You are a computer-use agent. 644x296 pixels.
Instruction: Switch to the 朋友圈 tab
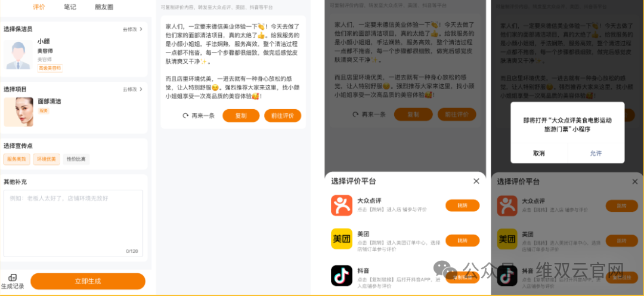[104, 7]
